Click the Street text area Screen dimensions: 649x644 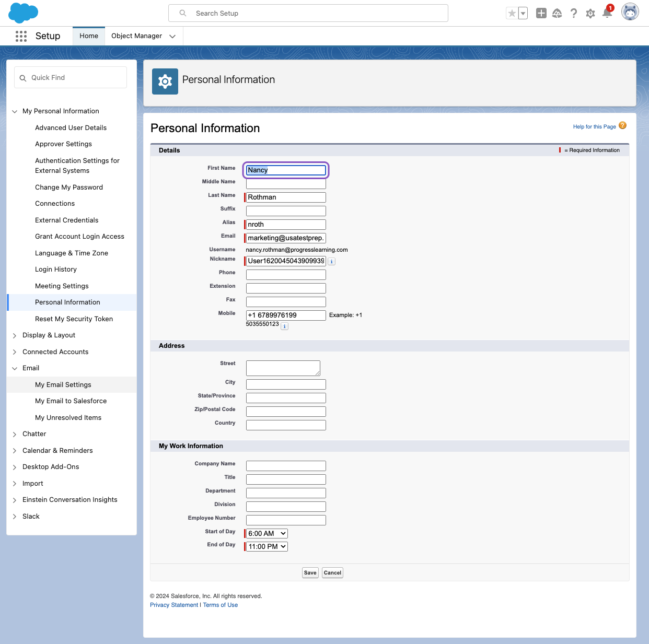(x=283, y=368)
